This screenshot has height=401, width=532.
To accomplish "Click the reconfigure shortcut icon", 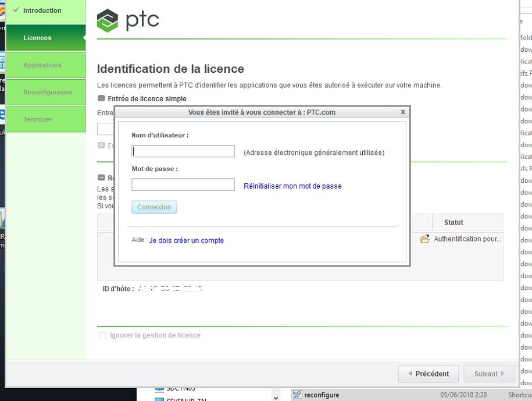I will pyautogui.click(x=297, y=394).
